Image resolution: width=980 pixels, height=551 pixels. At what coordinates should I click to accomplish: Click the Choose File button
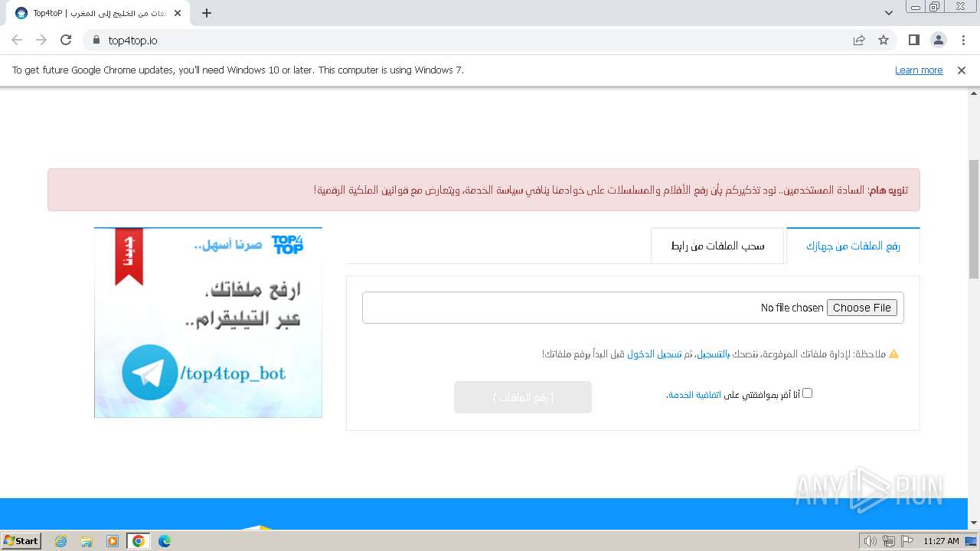pos(861,308)
